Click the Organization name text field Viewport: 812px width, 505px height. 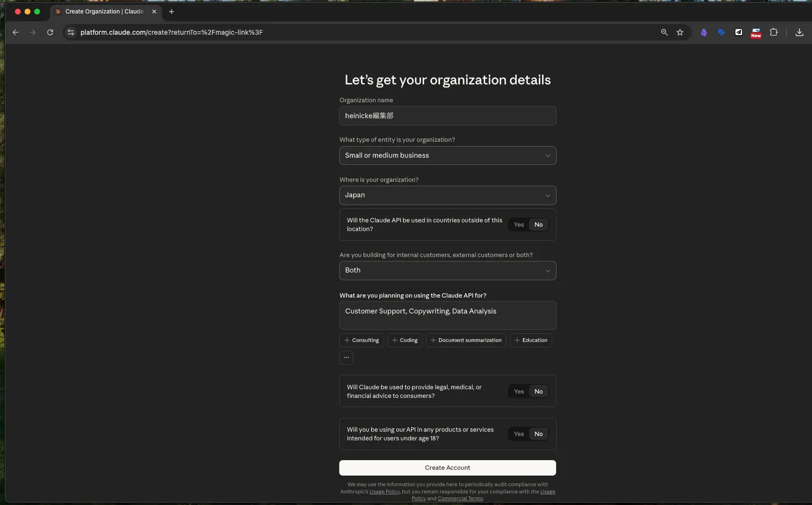tap(447, 116)
